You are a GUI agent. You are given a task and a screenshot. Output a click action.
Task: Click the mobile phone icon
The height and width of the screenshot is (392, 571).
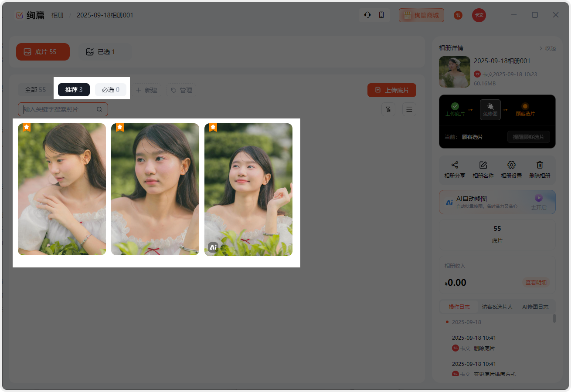coord(381,15)
